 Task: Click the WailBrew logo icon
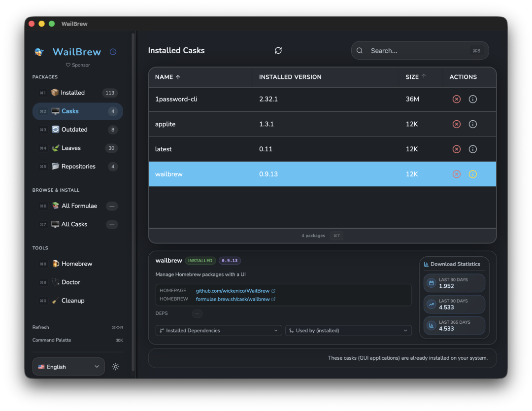(x=39, y=52)
